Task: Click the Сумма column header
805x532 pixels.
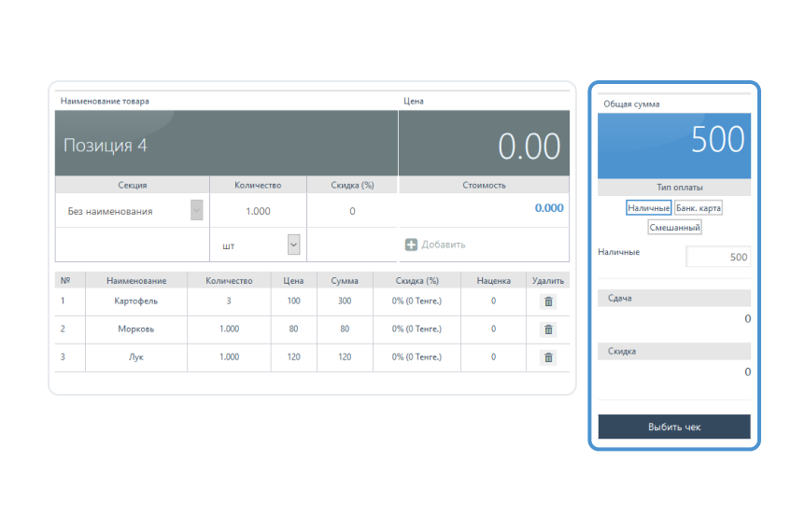Action: [345, 280]
